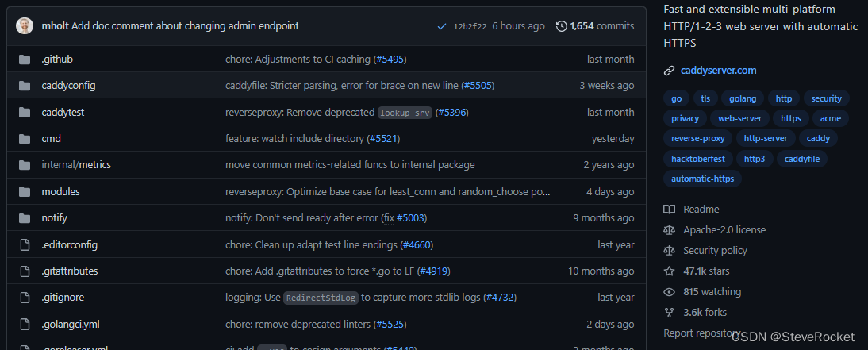Select the hacktoberfest topic tag
This screenshot has width=868, height=350.
point(698,159)
